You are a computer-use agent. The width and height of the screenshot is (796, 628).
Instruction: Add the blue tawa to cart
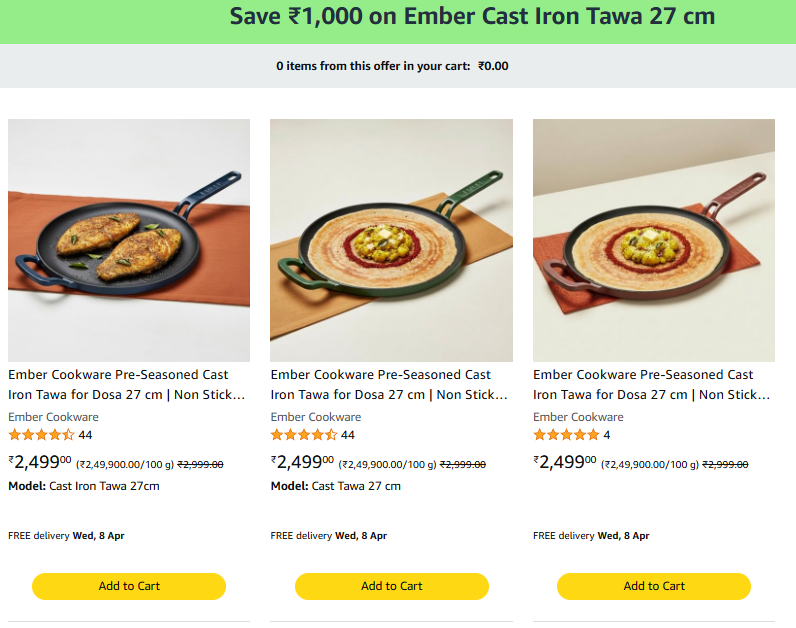click(129, 586)
